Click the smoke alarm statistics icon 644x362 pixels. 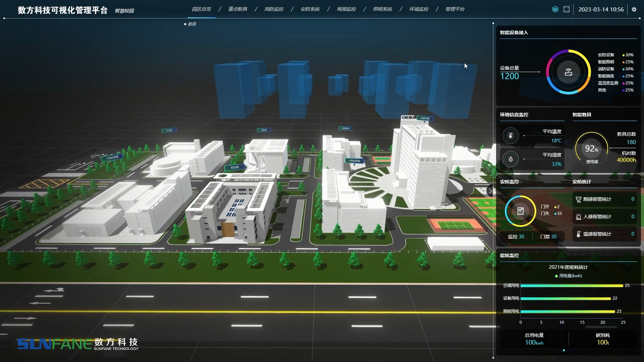(578, 199)
